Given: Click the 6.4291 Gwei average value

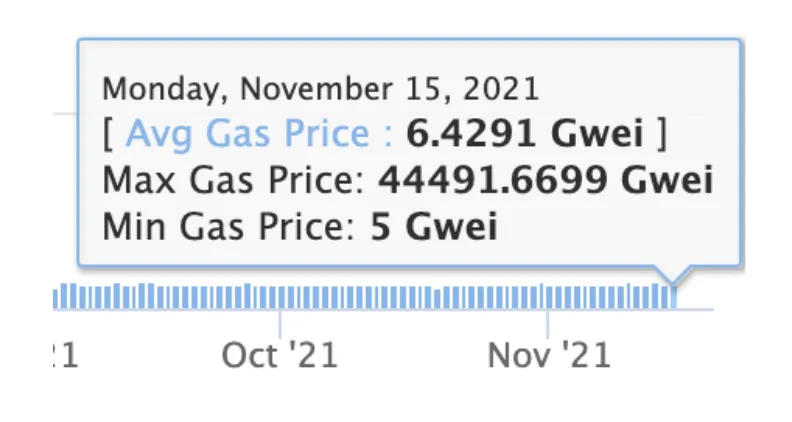Looking at the screenshot, I should tap(524, 134).
